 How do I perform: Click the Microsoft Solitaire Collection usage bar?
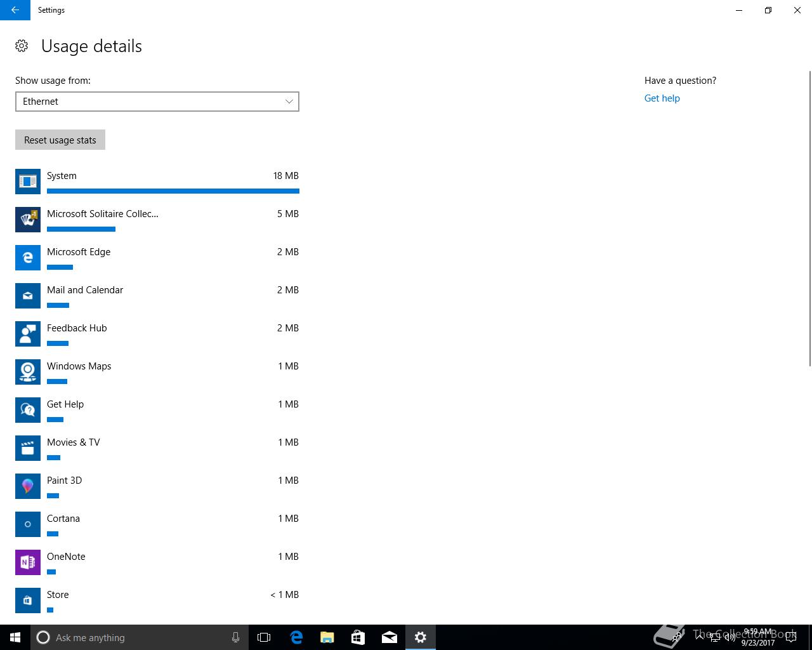pyautogui.click(x=81, y=229)
